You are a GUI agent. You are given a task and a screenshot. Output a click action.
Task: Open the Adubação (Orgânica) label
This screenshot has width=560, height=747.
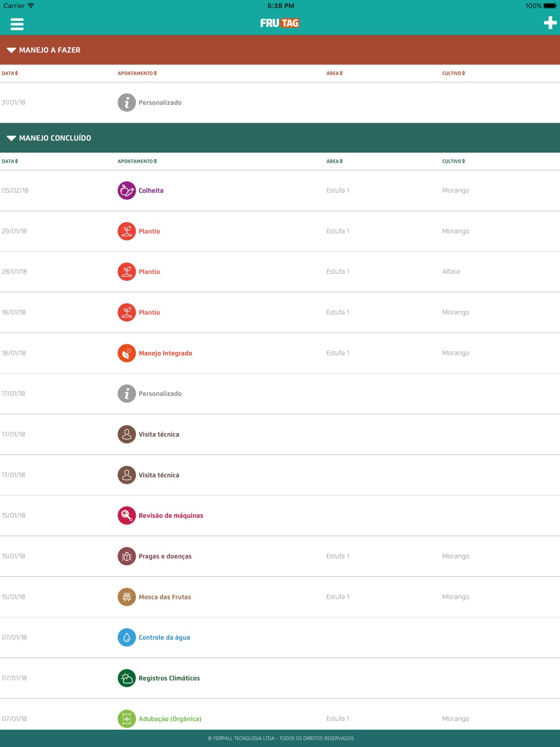[170, 719]
